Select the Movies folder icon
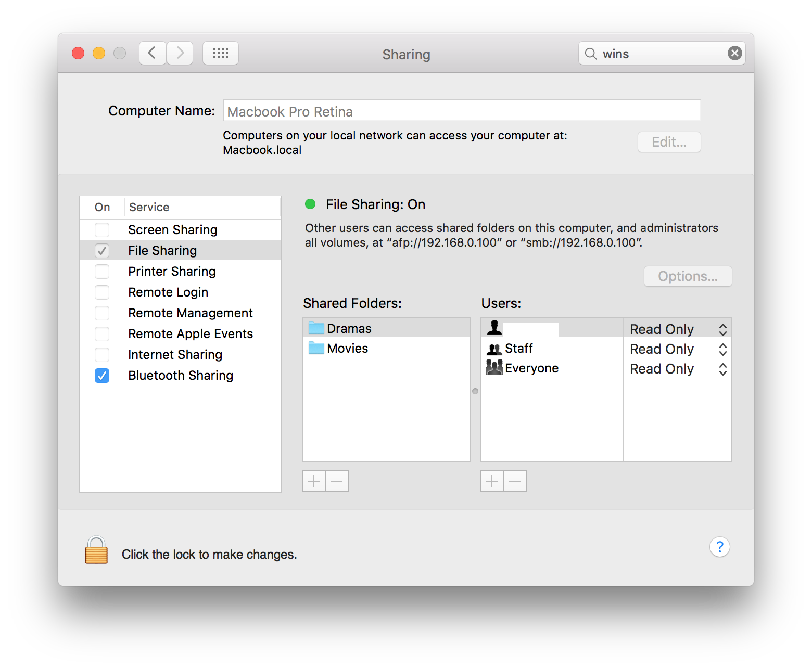The height and width of the screenshot is (669, 812). click(x=316, y=348)
